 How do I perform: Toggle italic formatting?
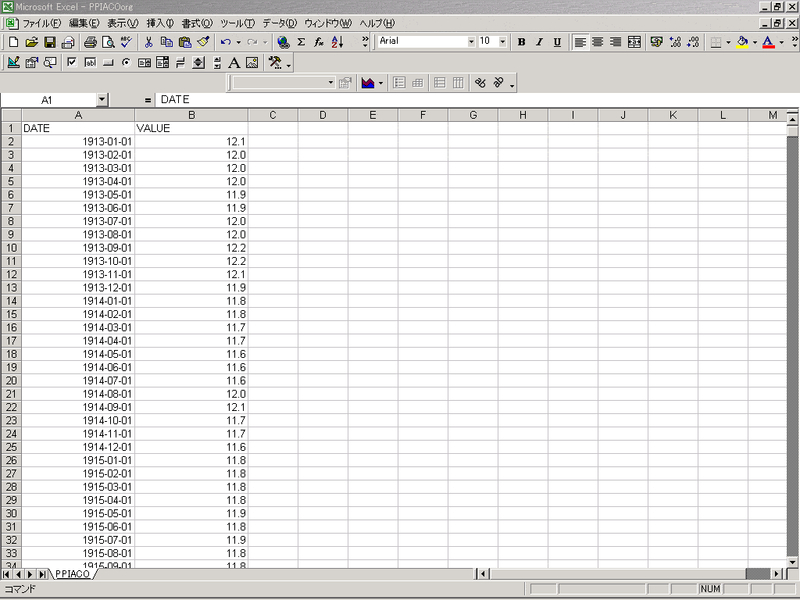coord(539,42)
